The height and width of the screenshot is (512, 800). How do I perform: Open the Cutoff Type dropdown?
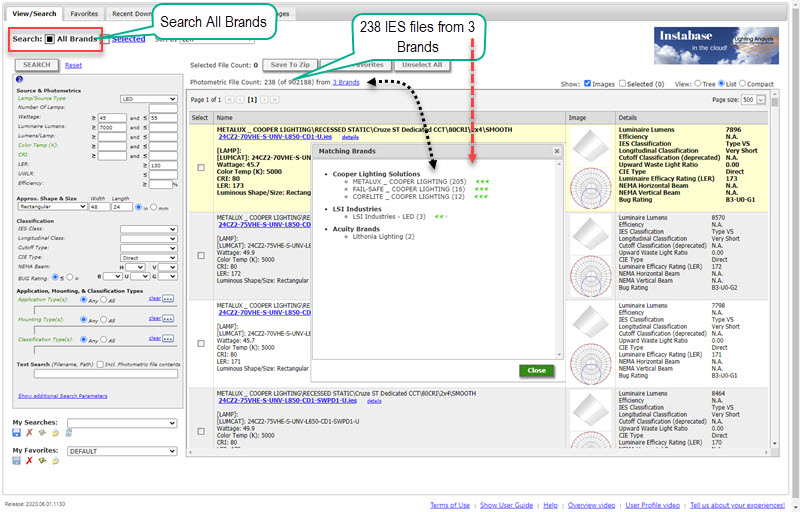pyautogui.click(x=148, y=248)
